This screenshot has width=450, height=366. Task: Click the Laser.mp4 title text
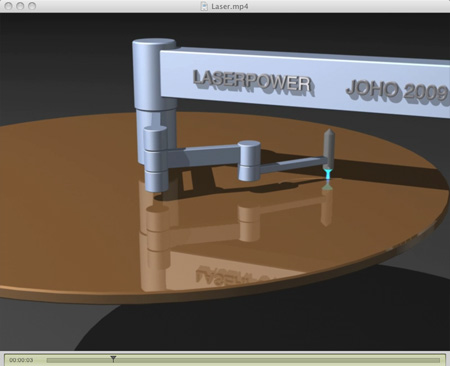(x=230, y=6)
